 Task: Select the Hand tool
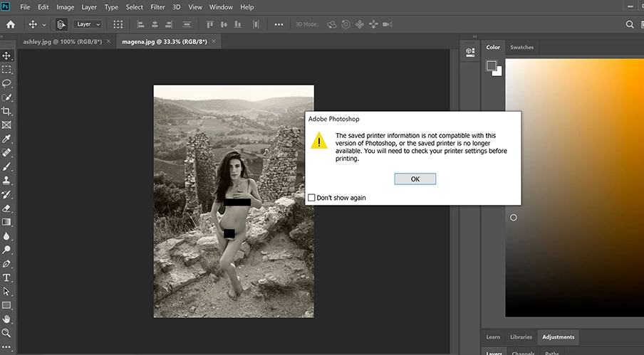[x=6, y=319]
